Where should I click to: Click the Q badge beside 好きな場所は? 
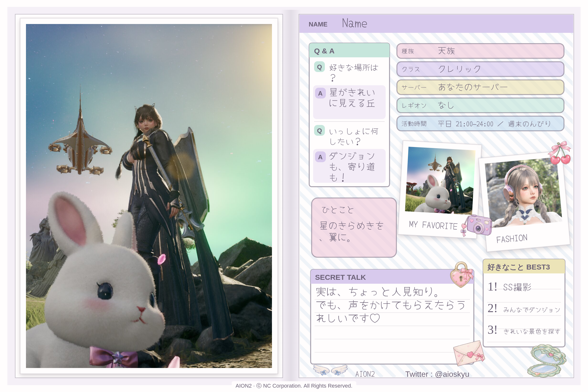[319, 67]
